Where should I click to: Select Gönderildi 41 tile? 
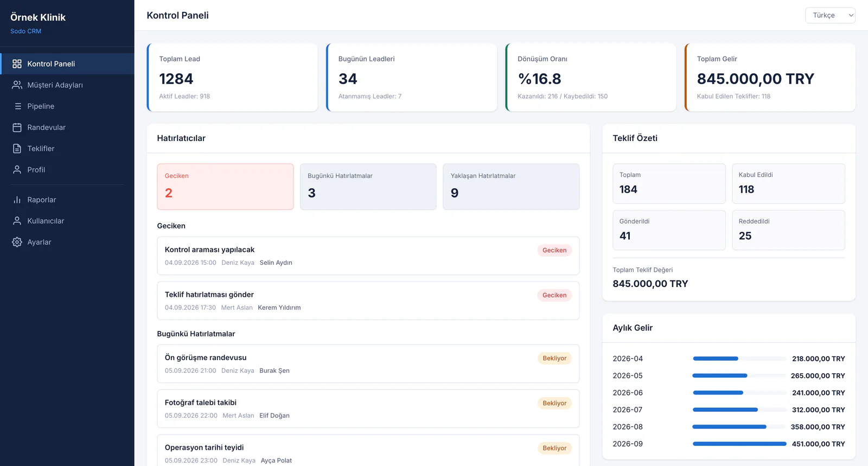pyautogui.click(x=669, y=230)
